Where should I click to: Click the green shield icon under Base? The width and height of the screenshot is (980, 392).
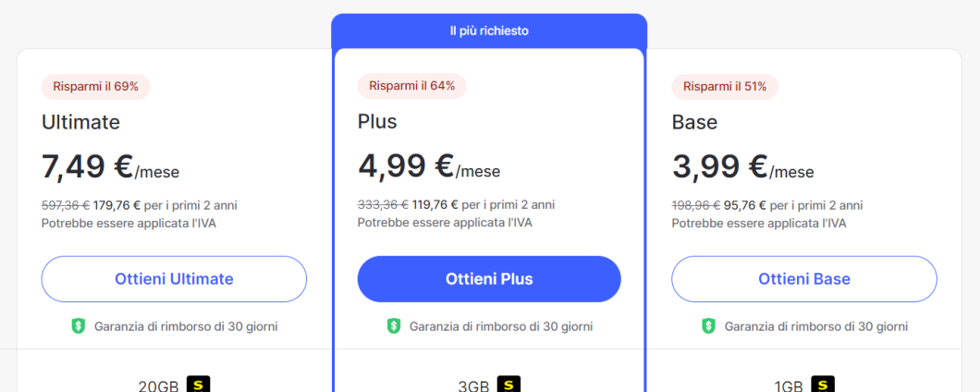[709, 326]
